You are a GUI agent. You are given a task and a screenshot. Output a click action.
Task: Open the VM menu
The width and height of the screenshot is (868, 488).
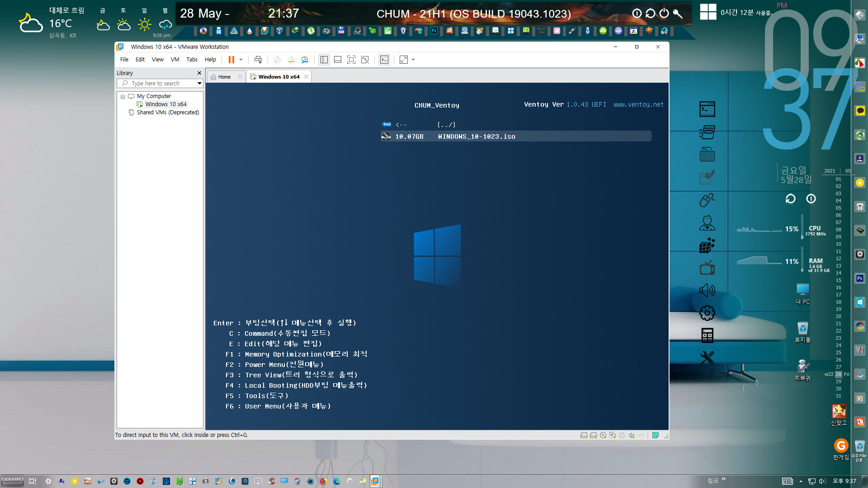175,60
